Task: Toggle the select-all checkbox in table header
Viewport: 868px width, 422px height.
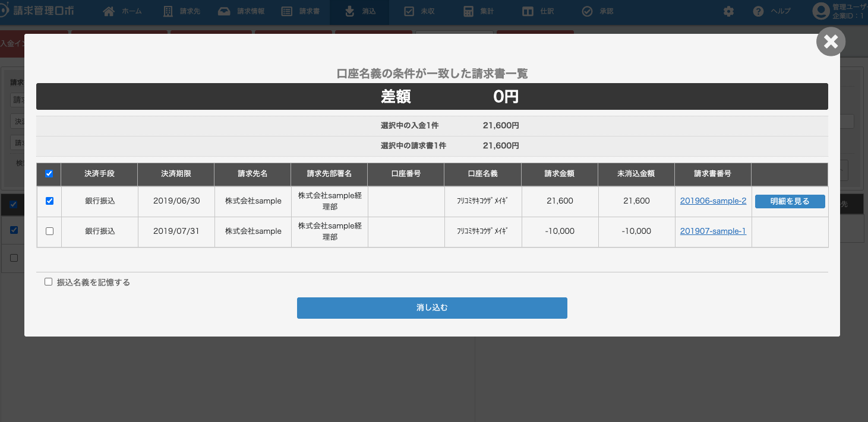Action: [49, 174]
